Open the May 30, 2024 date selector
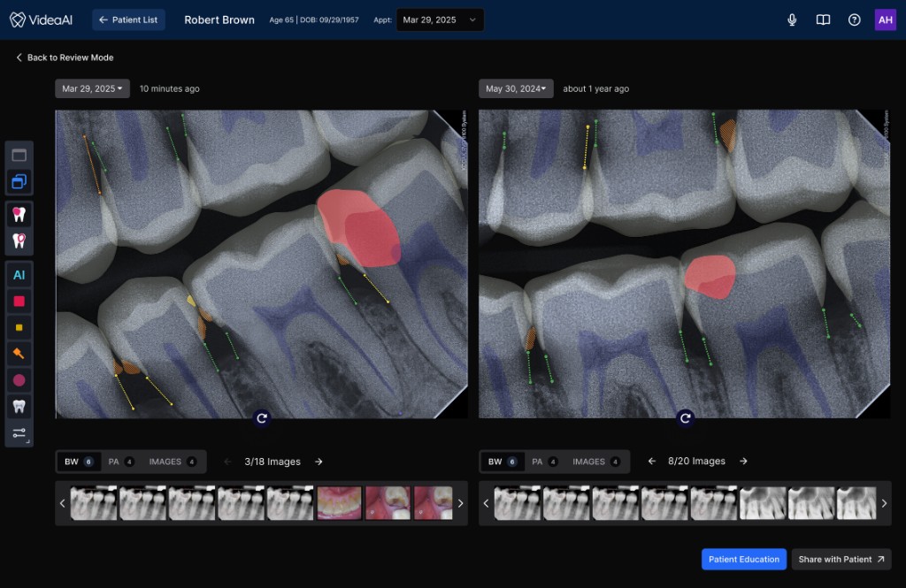Screen dimensions: 906x588 514,88
